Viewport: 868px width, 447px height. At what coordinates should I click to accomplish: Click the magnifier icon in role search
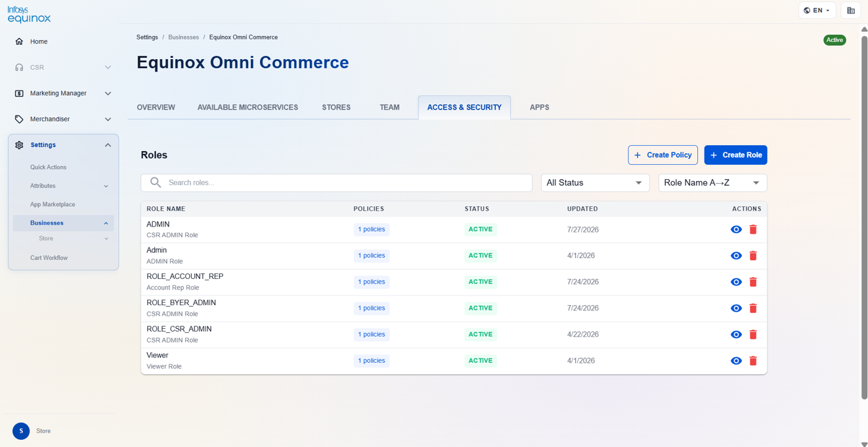(156, 182)
